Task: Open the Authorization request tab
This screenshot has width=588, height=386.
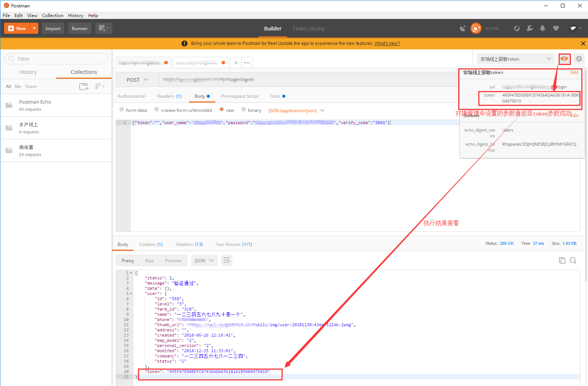Action: point(132,96)
